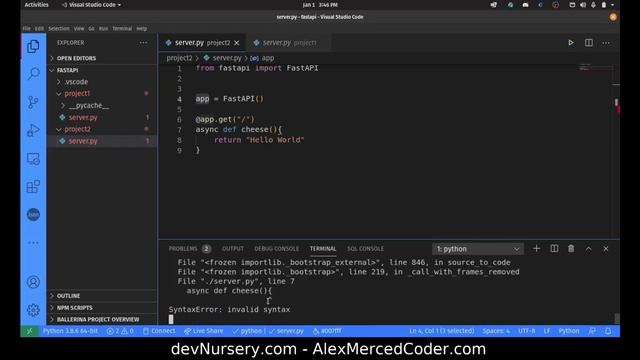The width and height of the screenshot is (640, 360).
Task: Open remote window green status icon
Action: pos(29,331)
